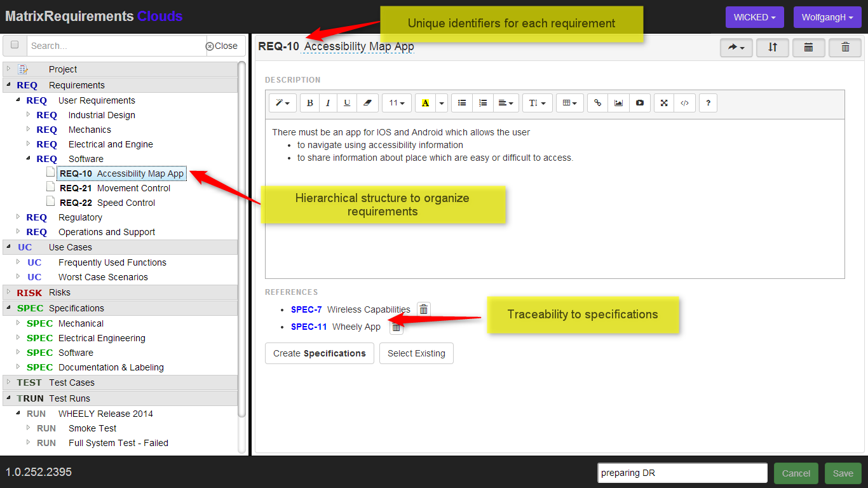
Task: Collapse the User Requirements folder
Action: [18, 100]
